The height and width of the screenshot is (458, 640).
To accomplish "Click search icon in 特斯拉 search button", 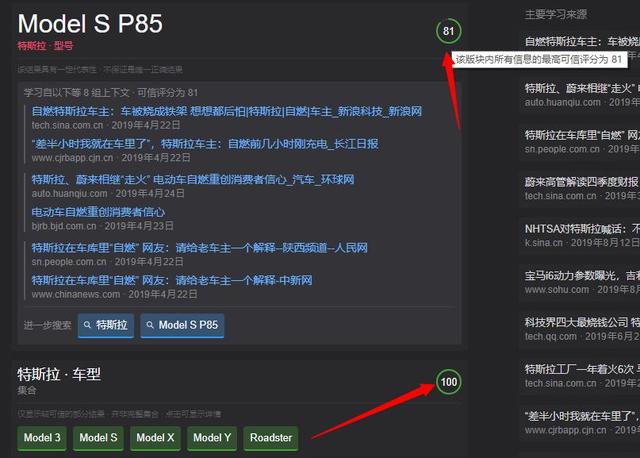I will point(87,325).
